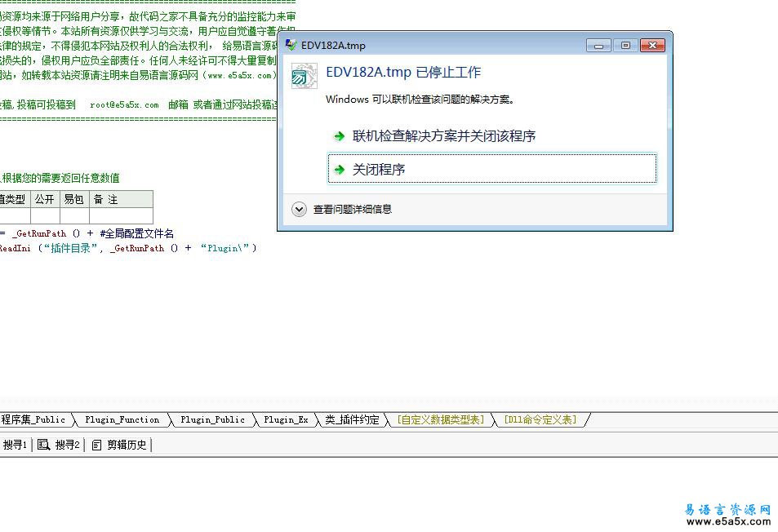Click the root@e5a5x.com email text
Viewport: 778px width, 532px height.
coord(124,104)
